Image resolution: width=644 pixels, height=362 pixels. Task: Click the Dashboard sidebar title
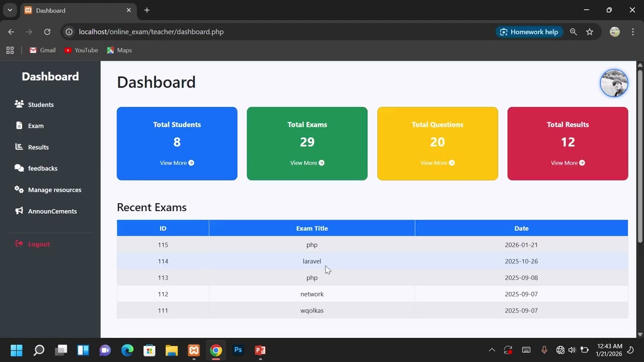click(50, 76)
